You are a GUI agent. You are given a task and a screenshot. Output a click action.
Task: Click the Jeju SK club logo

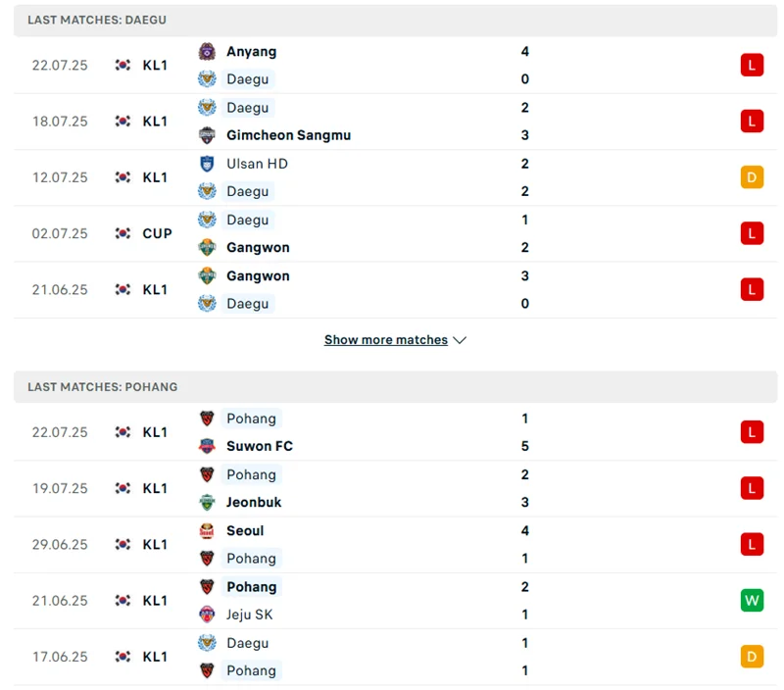[x=207, y=615]
